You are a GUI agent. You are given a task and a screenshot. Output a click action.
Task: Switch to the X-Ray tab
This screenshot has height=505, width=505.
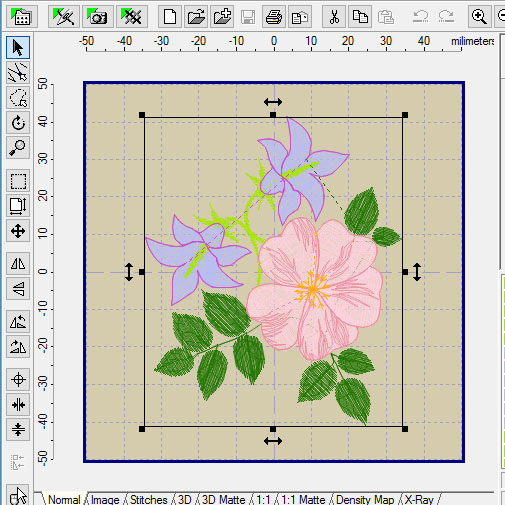pos(419,499)
